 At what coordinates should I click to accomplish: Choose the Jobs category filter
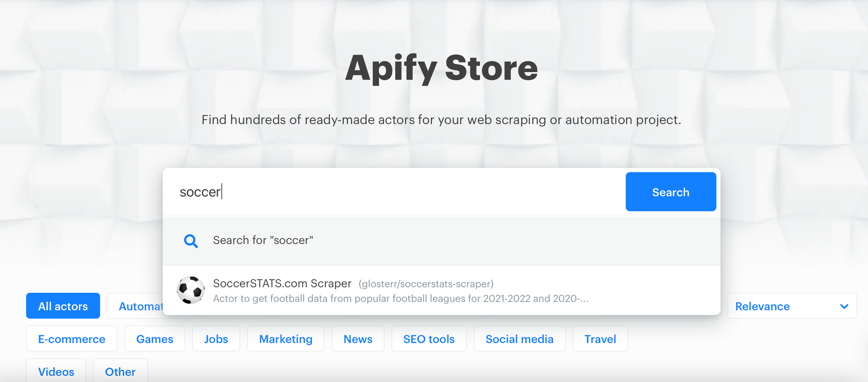(216, 339)
